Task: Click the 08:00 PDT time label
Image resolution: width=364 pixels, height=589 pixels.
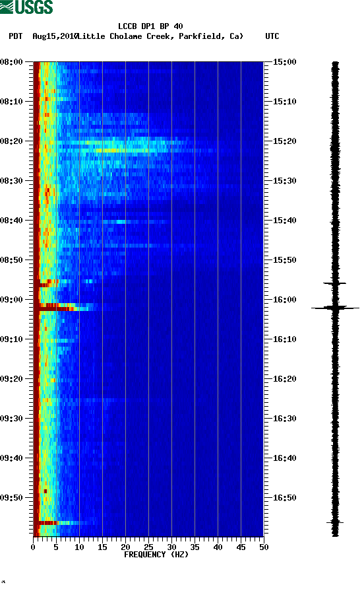Action: point(11,62)
